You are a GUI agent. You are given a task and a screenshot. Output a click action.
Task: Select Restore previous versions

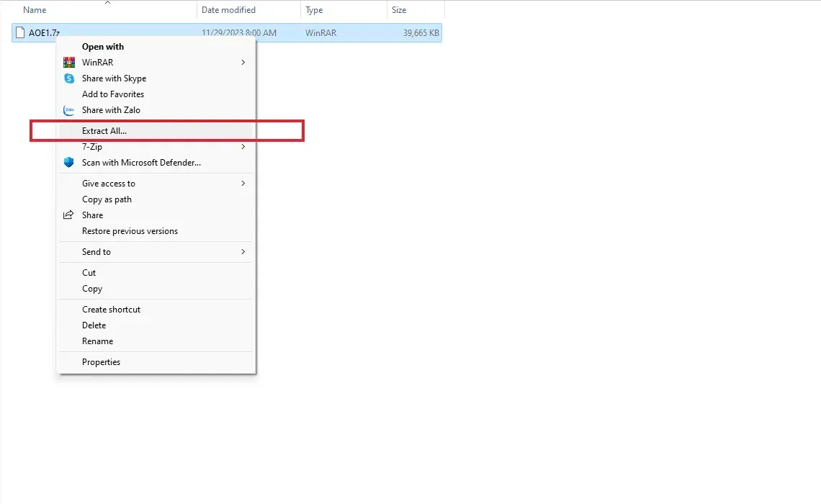pos(130,231)
